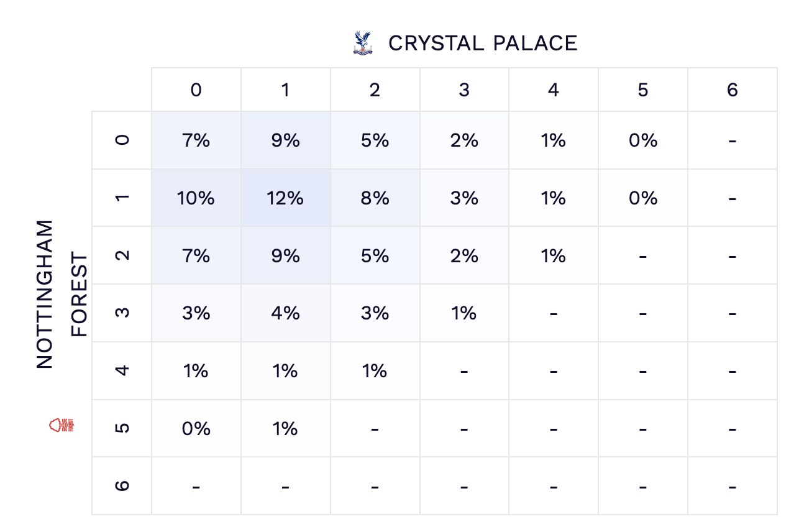Click Nottingham Forest row header 6
Viewport: 799px width, 532px height.
[x=122, y=485]
